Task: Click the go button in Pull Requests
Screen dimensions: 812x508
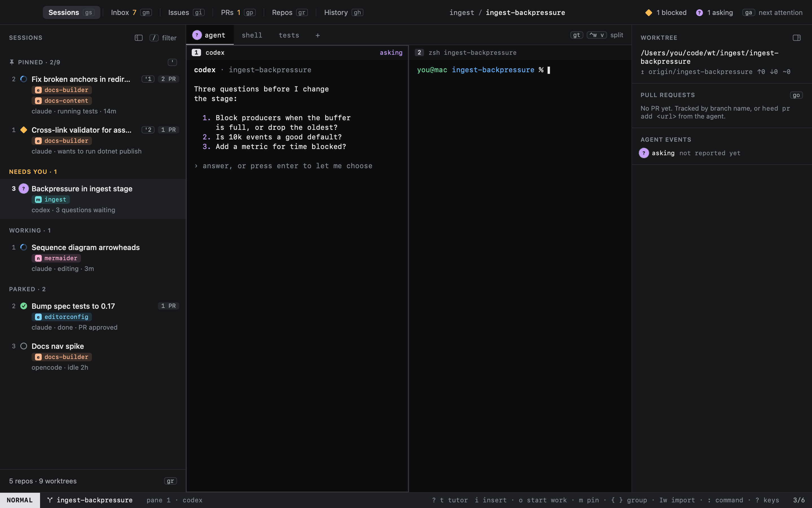Action: click(796, 95)
